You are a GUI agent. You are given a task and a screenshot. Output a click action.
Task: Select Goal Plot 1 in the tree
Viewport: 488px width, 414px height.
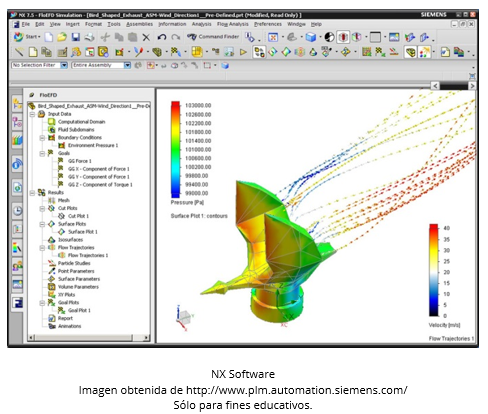pos(79,310)
